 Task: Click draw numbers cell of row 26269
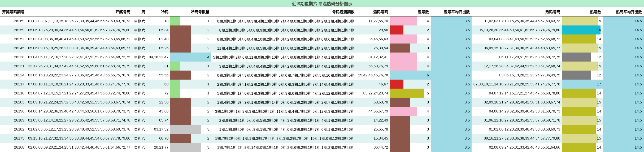(79, 21)
